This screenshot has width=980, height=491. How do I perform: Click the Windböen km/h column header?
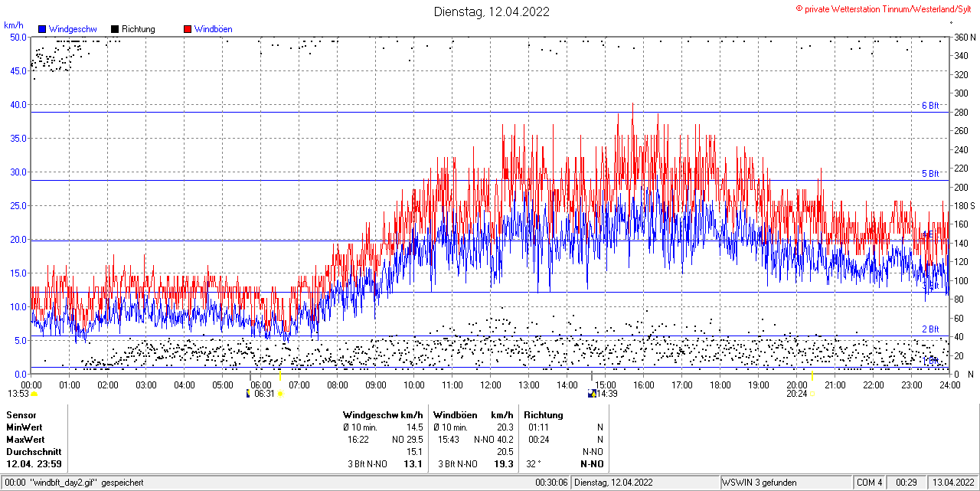(x=472, y=415)
